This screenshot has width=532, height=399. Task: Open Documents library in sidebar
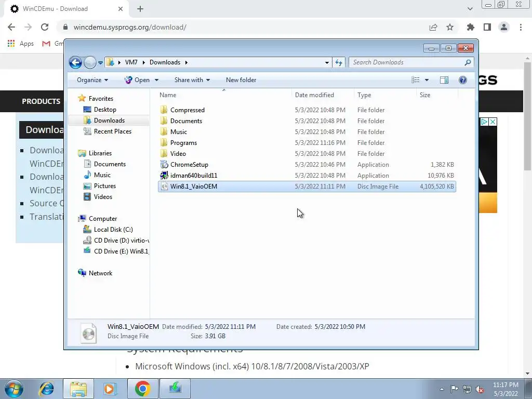pyautogui.click(x=110, y=164)
